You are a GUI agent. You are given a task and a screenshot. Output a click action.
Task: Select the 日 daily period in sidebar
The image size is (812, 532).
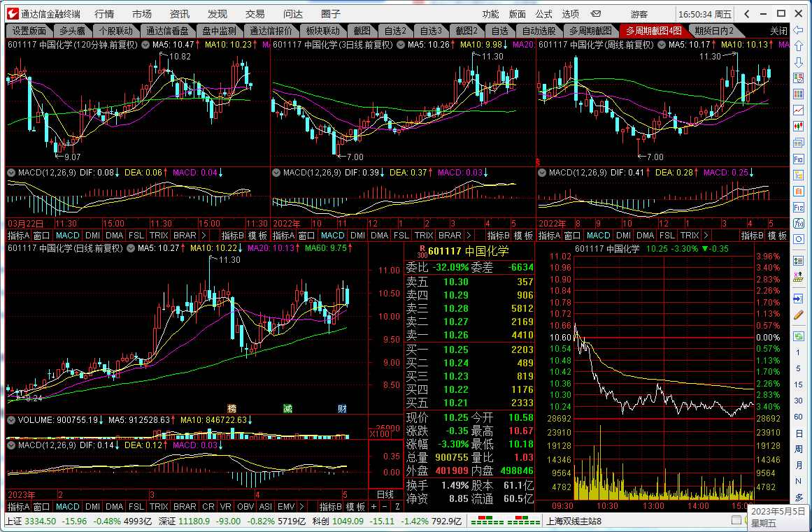pos(798,433)
